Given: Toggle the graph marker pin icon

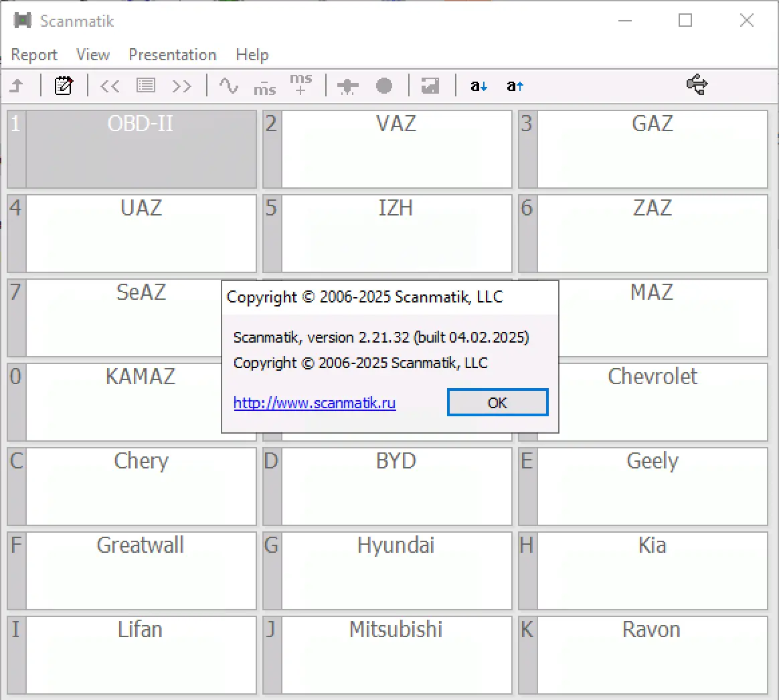Looking at the screenshot, I should 347,86.
